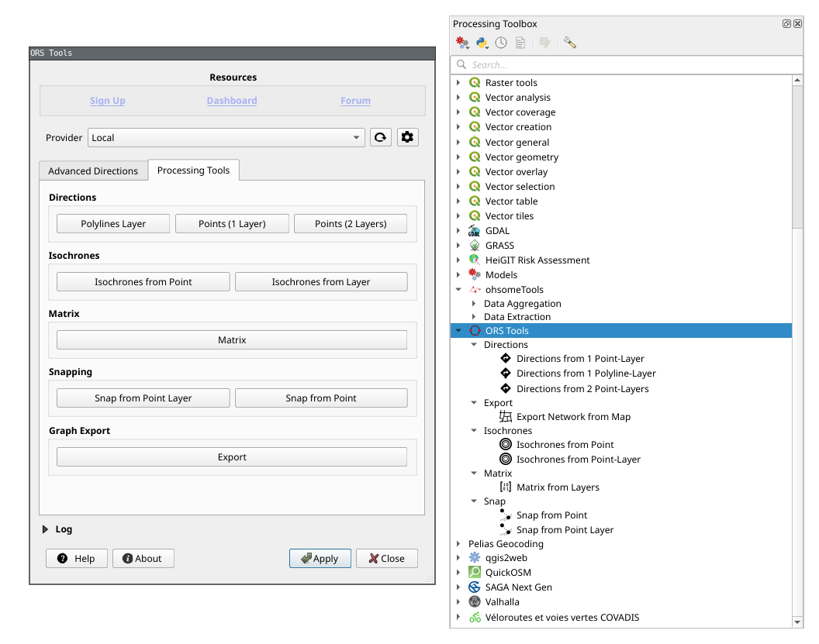The height and width of the screenshot is (644, 819).
Task: Click the Isochrones from Layer button
Action: coord(321,282)
